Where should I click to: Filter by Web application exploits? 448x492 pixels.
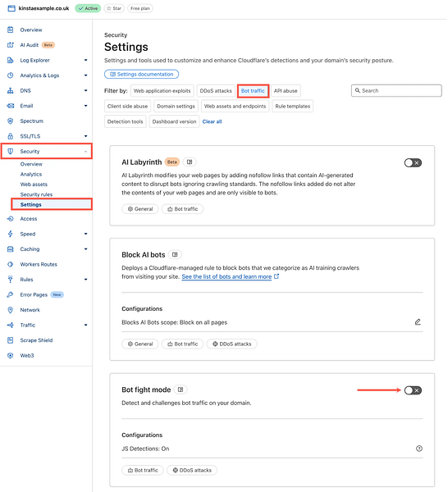[x=162, y=91]
